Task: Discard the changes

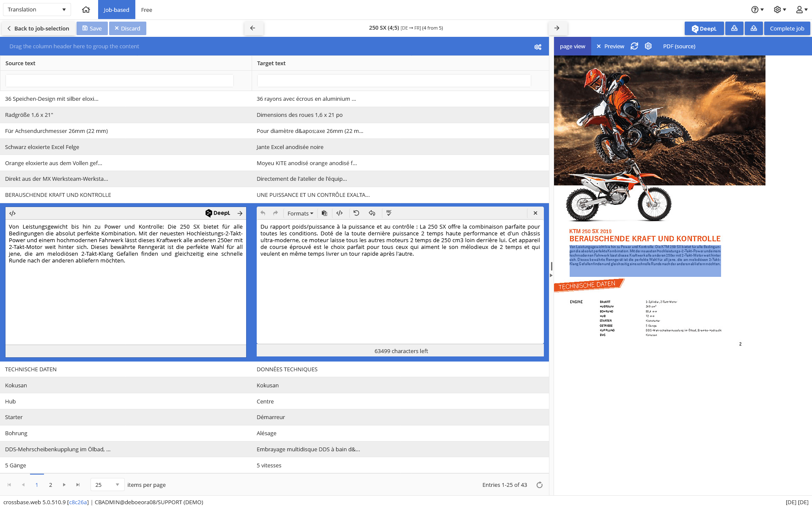Action: [127, 28]
